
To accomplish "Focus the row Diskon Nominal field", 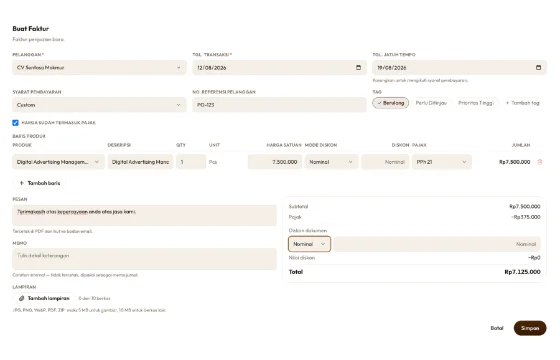I will tap(385, 162).
